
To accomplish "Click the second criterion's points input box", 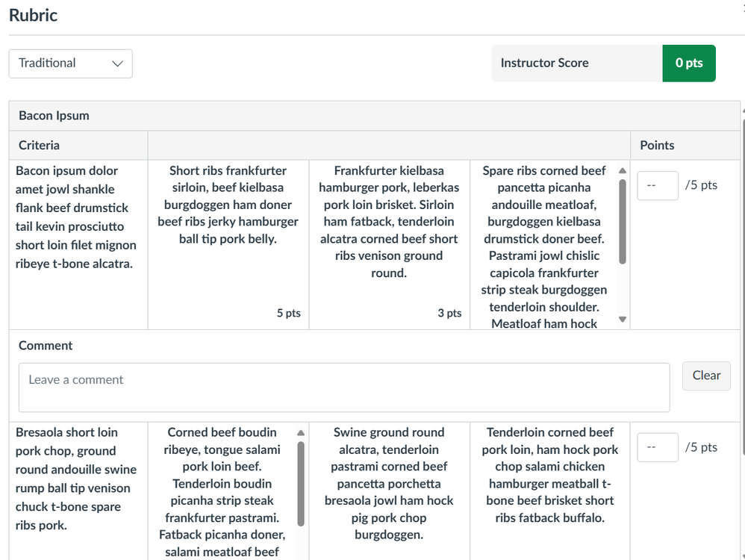I will click(x=657, y=447).
